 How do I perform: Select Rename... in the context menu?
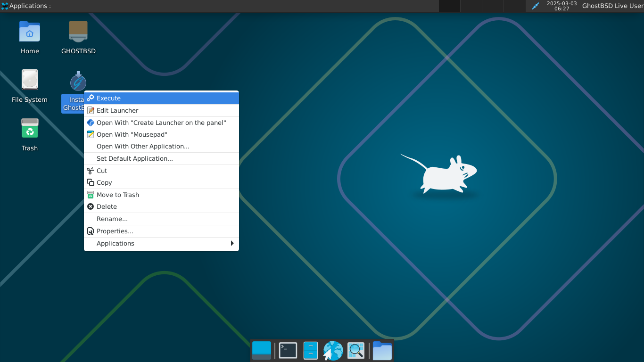(x=161, y=219)
